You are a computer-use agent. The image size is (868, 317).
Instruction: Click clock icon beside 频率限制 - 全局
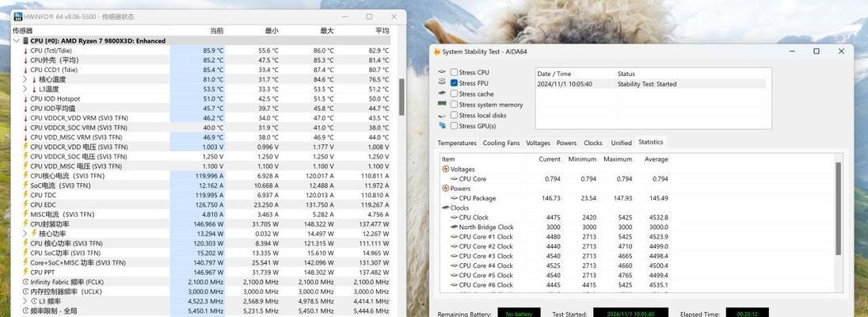tap(25, 311)
